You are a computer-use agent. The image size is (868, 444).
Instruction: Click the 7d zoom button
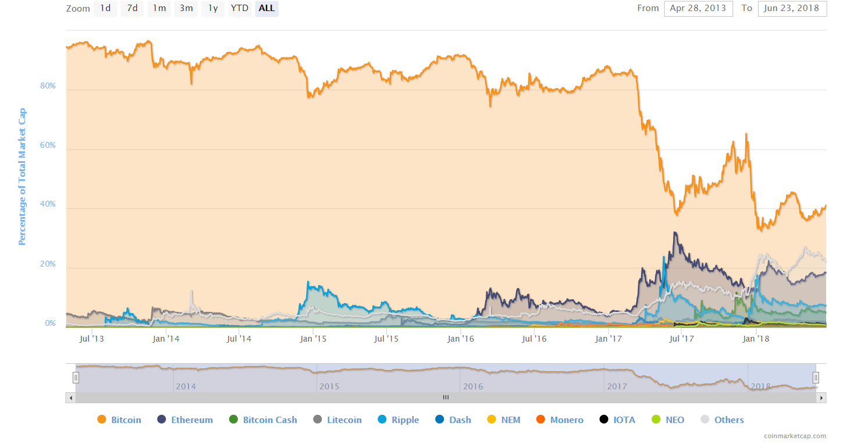[132, 8]
